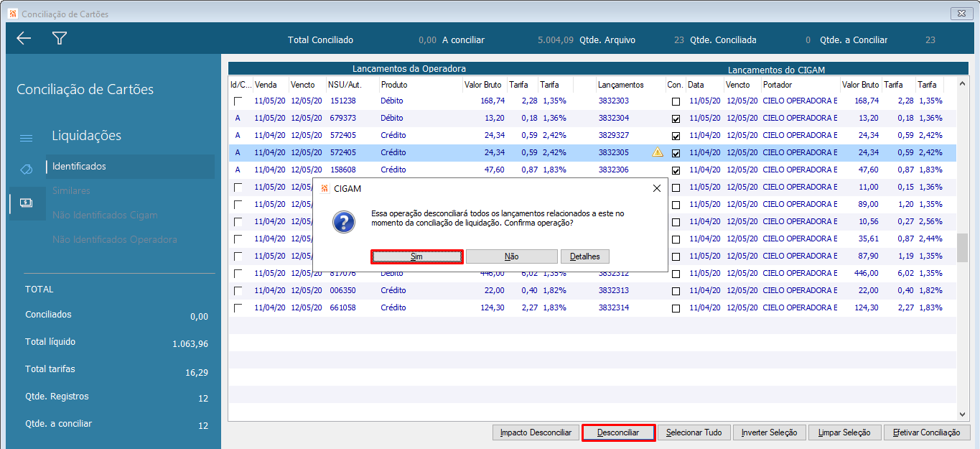
Task: Click the blue question mark dialog icon
Action: pos(344,221)
